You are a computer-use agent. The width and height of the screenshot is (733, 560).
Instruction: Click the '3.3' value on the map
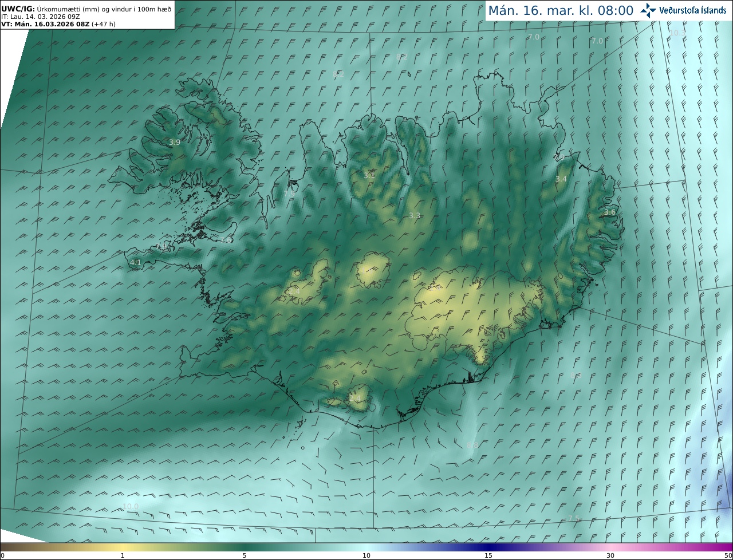[415, 215]
